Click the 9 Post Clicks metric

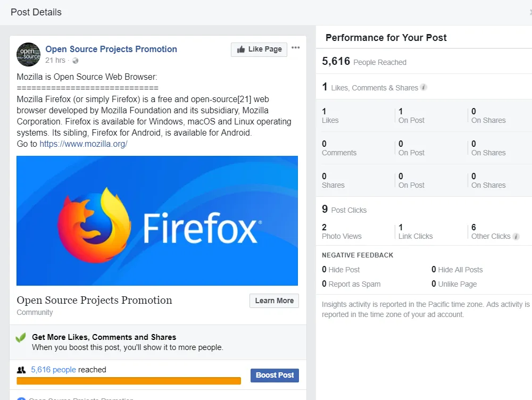[x=344, y=210]
